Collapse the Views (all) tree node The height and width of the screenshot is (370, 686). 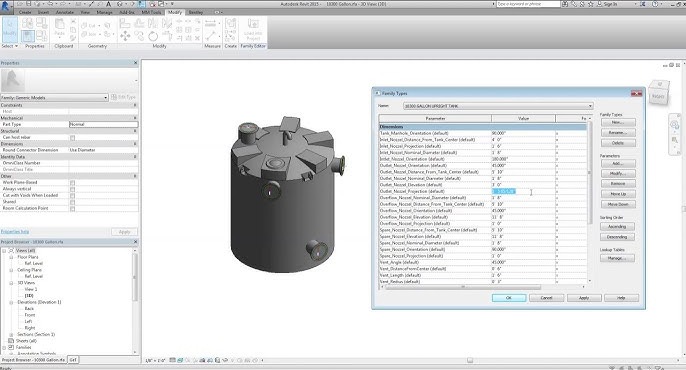(x=4, y=251)
